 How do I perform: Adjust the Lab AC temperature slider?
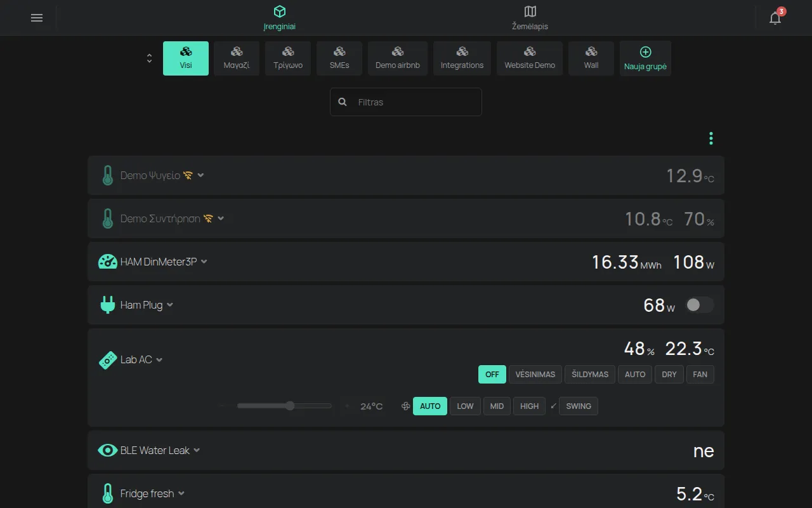pyautogui.click(x=284, y=406)
